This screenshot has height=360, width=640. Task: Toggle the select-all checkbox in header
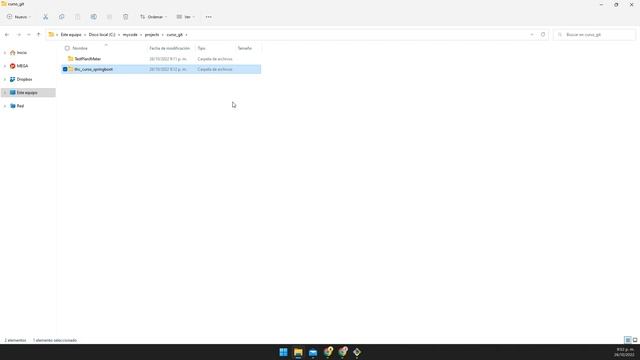pos(67,48)
